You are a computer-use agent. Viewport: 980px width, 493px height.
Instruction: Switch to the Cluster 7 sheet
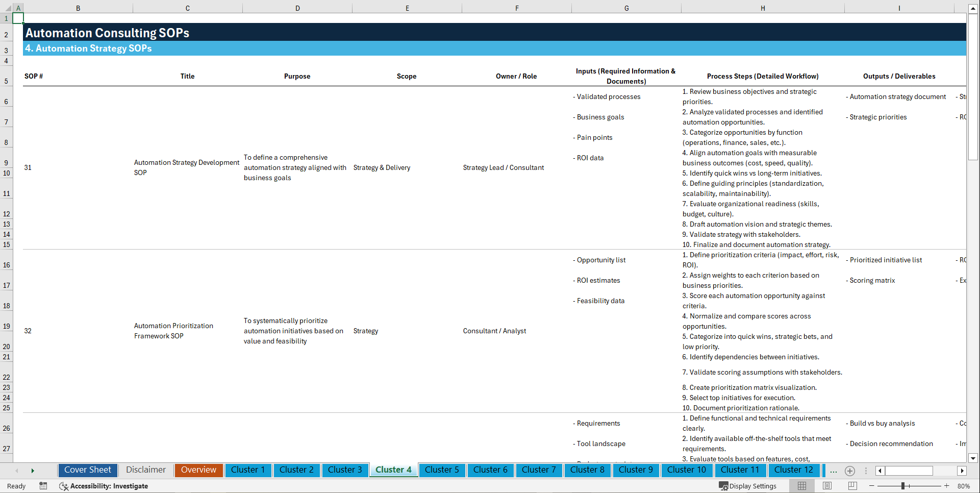point(539,470)
